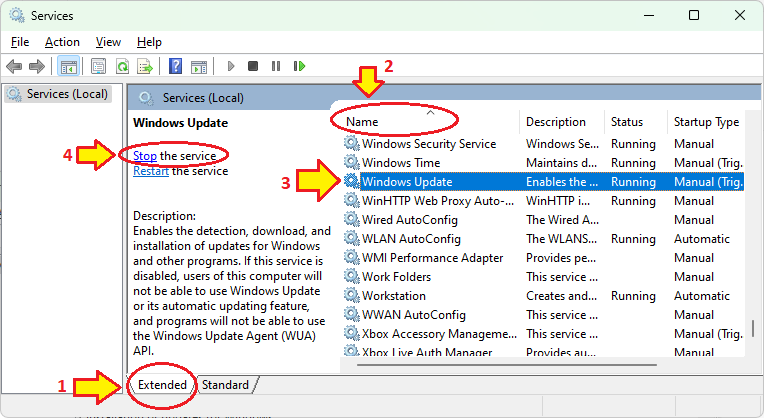Click gear icon beside WinHTTP Web Proxy
This screenshot has width=765, height=418.
[x=351, y=200]
